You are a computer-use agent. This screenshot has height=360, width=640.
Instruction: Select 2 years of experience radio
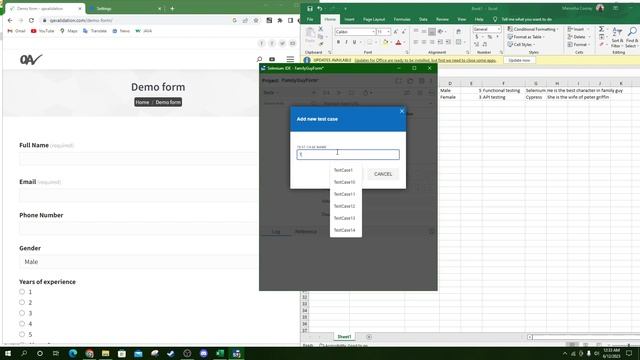tap(22, 302)
